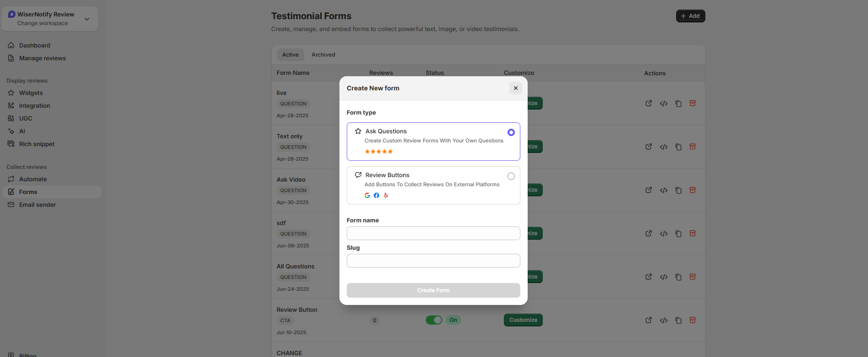Click embed code icon for Text only form

(663, 147)
